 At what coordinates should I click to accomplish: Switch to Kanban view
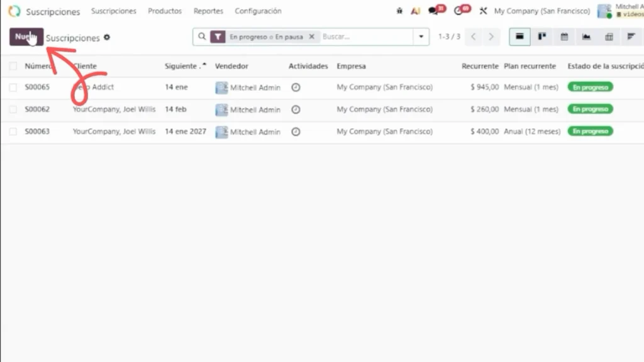[541, 37]
